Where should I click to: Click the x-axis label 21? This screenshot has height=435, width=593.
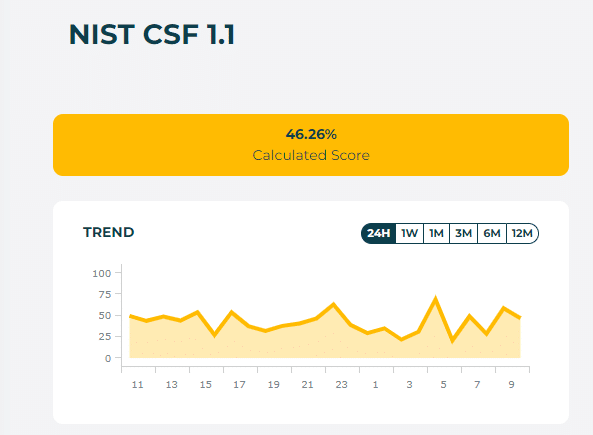coord(307,385)
